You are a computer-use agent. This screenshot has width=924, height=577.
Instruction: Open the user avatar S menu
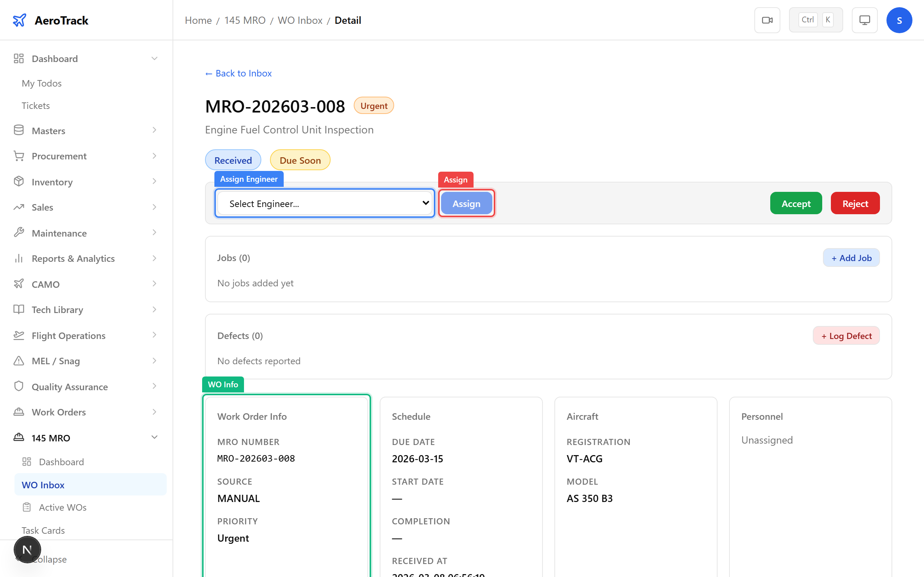point(899,20)
